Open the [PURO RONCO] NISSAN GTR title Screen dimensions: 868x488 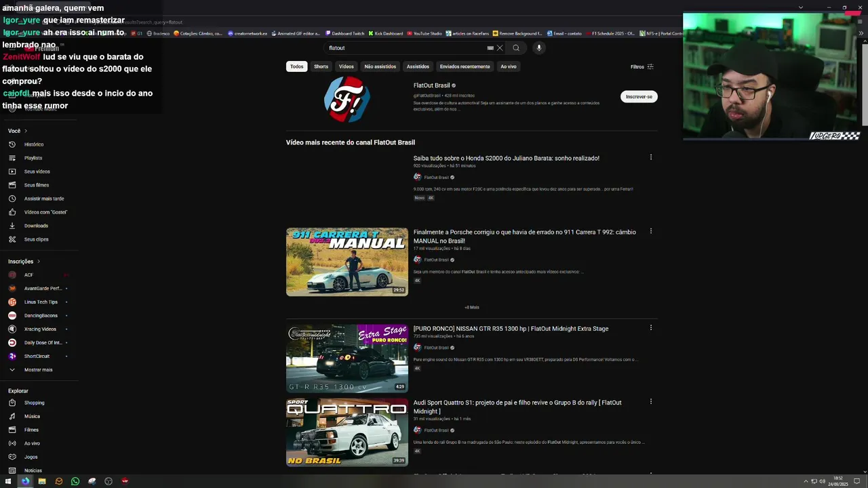pos(511,329)
